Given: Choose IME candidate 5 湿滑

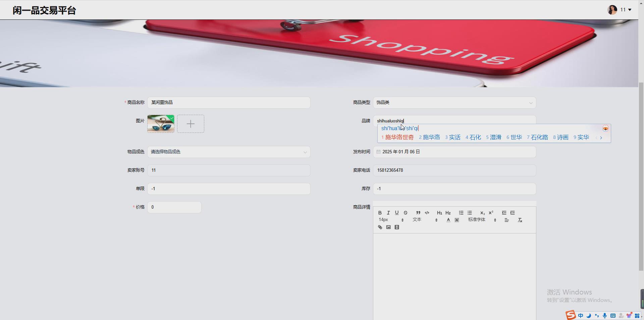Looking at the screenshot, I should [494, 137].
